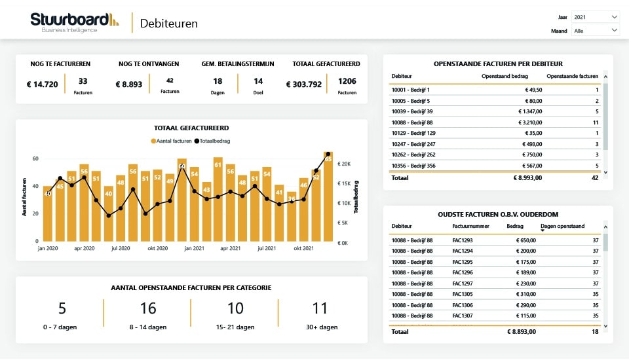Select row 10088 - Bedrijf 88 with € 3.210,00
The width and height of the screenshot is (629, 364).
[x=495, y=122]
